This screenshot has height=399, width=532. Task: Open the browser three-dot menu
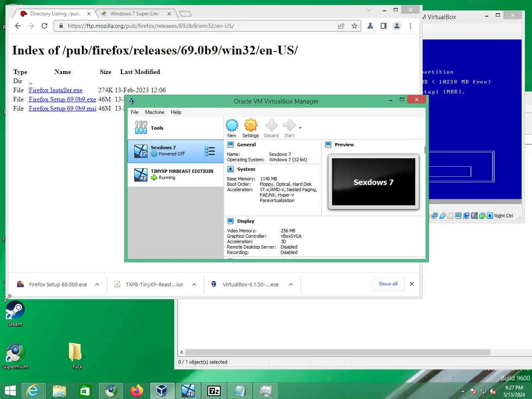410,26
